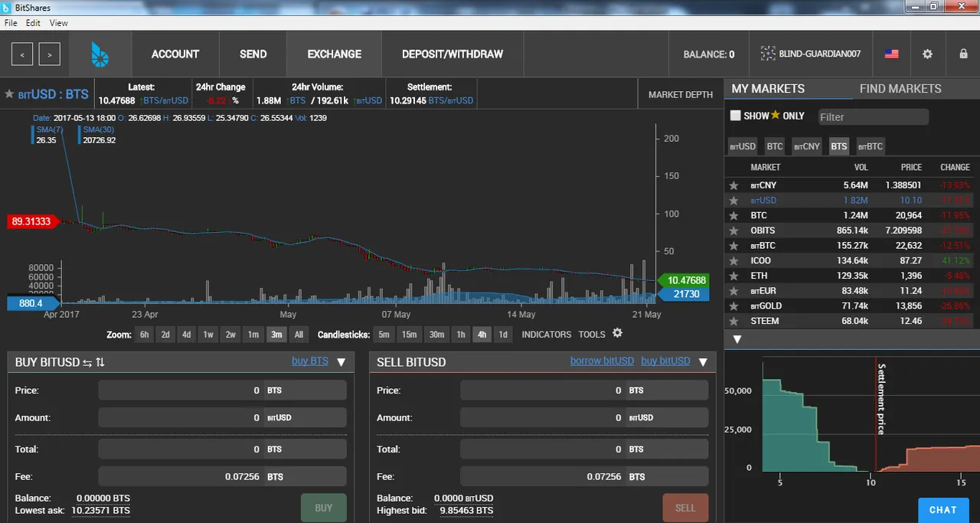This screenshot has width=980, height=523.
Task: Sort markets by CHANGE column
Action: [955, 167]
